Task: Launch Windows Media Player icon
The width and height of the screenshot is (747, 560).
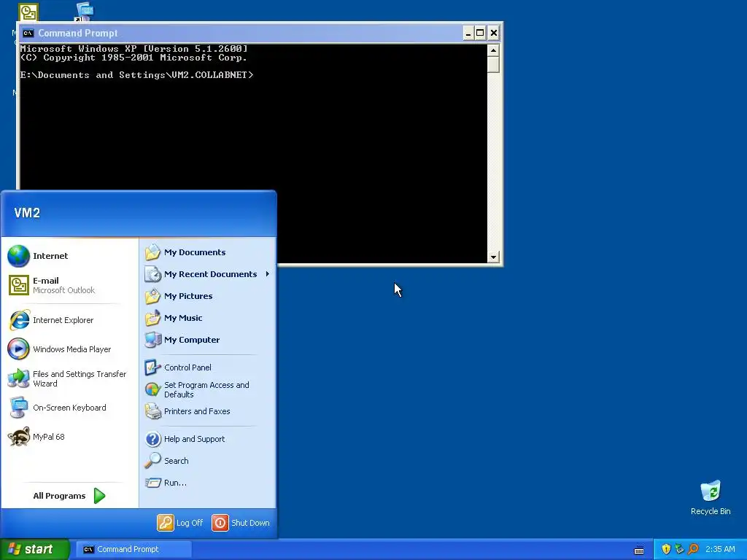Action: [x=18, y=349]
